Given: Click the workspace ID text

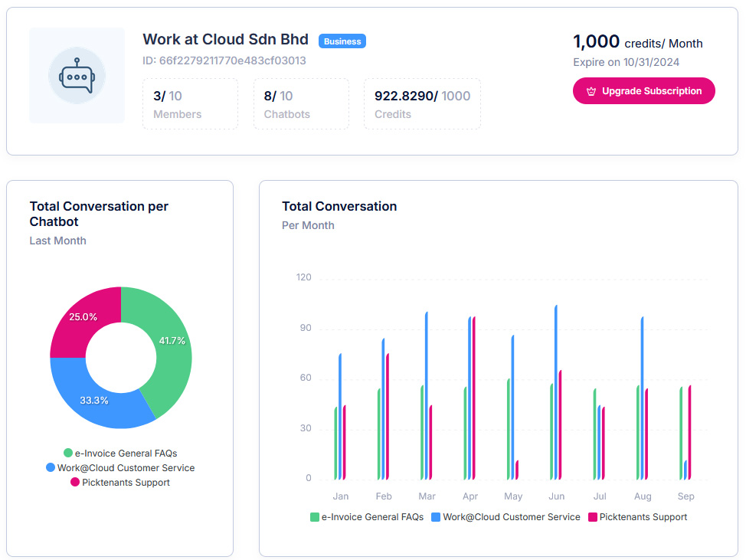Looking at the screenshot, I should (x=224, y=61).
